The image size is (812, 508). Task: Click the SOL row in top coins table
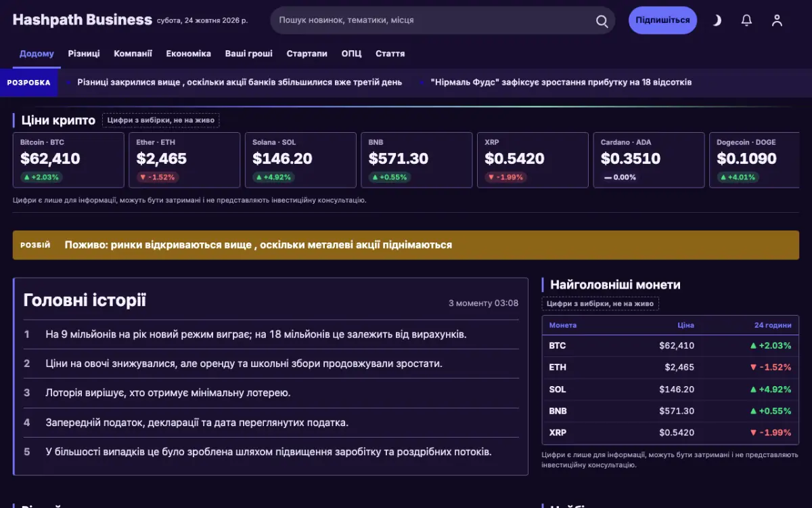coord(670,389)
